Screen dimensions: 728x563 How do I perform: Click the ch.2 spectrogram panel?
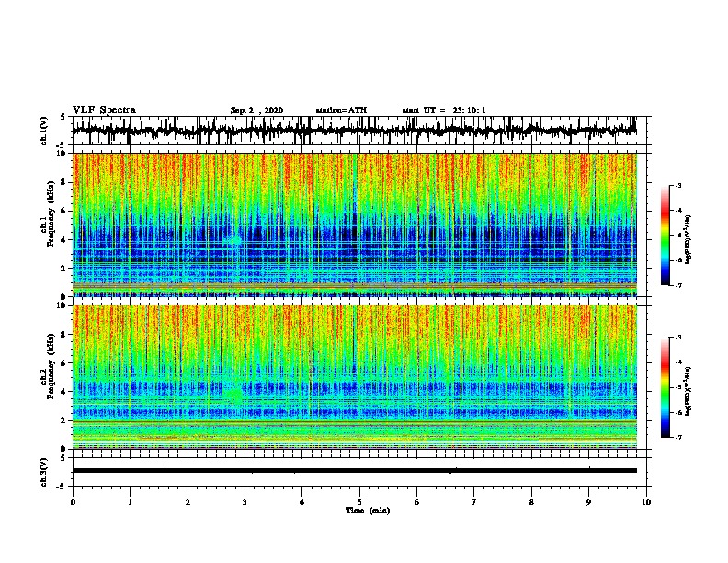pos(354,377)
